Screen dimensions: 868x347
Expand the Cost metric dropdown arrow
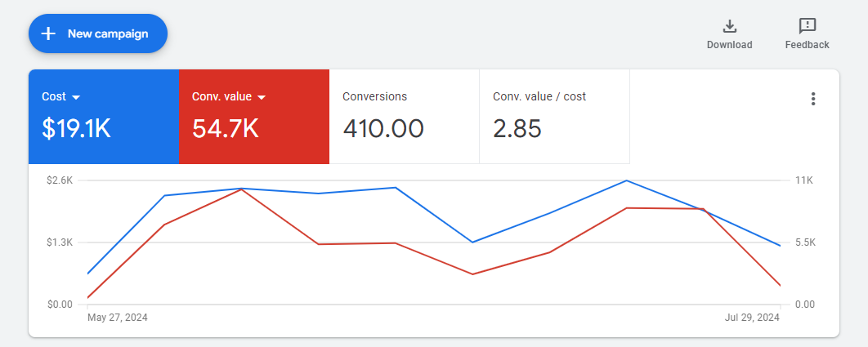point(76,97)
